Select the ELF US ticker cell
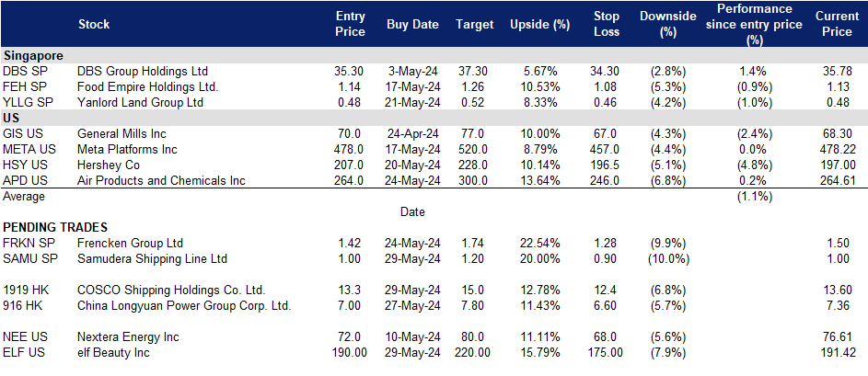Screen dimensions: 868x376 pyautogui.click(x=22, y=352)
